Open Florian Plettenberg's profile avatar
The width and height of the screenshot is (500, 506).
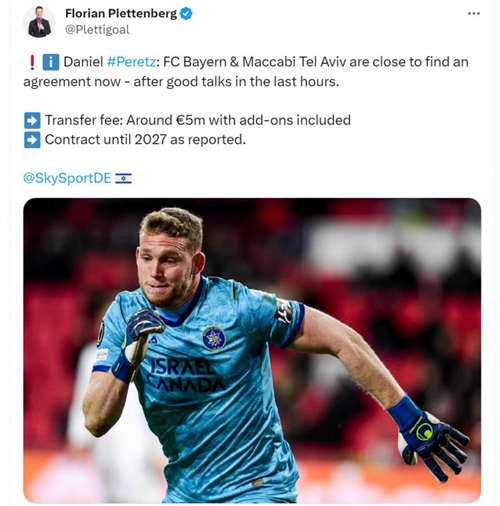[39, 22]
